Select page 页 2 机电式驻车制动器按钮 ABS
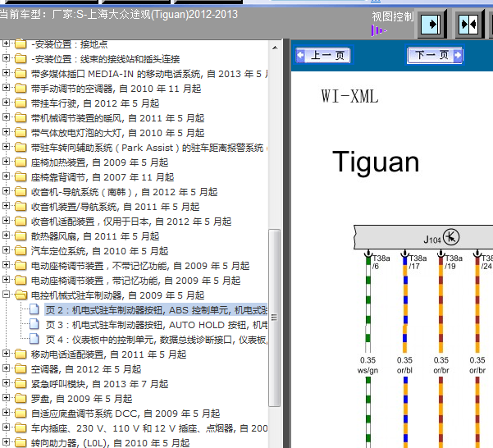493x448 pixels. point(156,310)
